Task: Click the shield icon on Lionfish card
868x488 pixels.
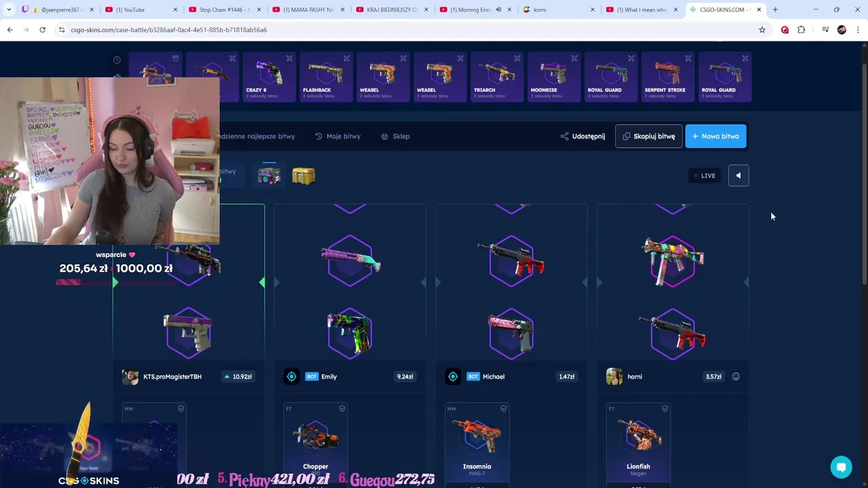Action: (665, 409)
